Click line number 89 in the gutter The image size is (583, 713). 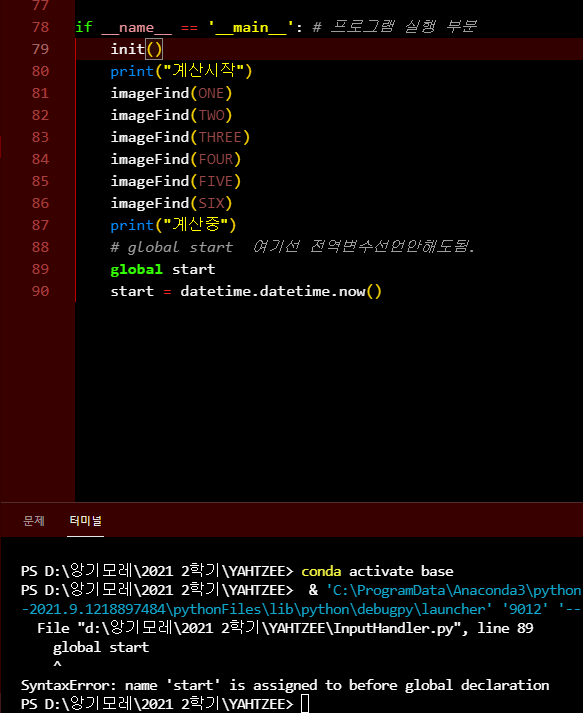point(40,269)
